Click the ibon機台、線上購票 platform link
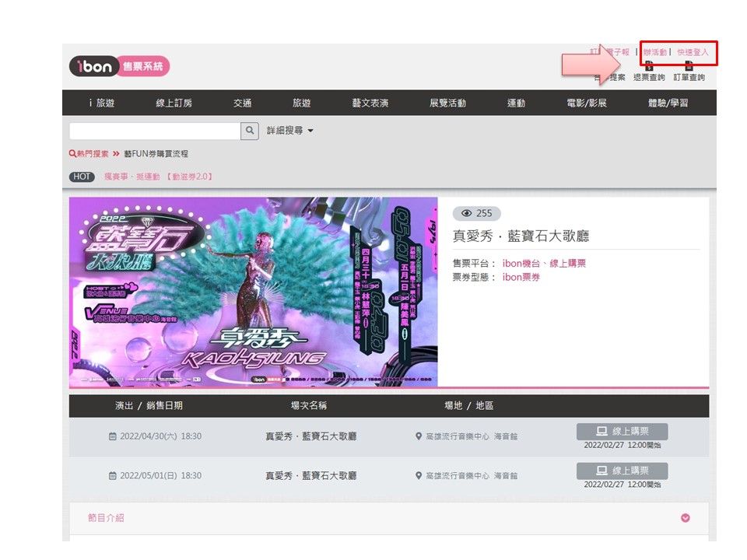 point(544,264)
